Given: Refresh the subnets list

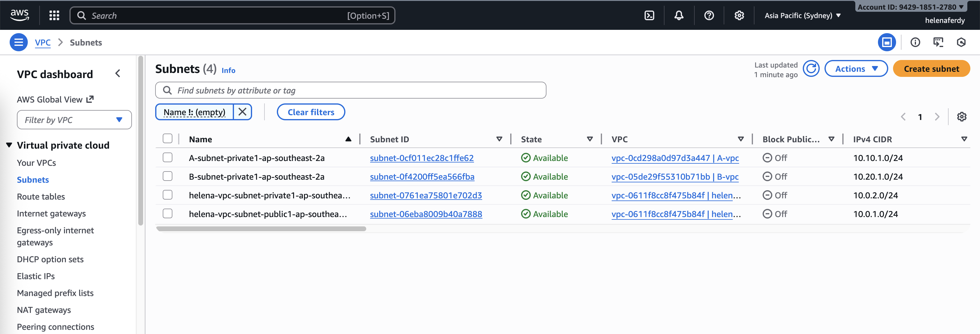Looking at the screenshot, I should pos(811,69).
